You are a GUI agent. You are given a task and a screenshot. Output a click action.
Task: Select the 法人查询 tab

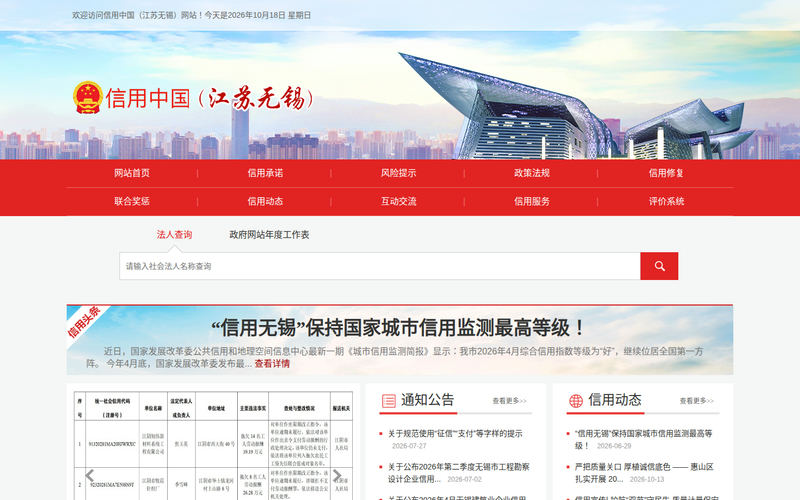click(174, 235)
